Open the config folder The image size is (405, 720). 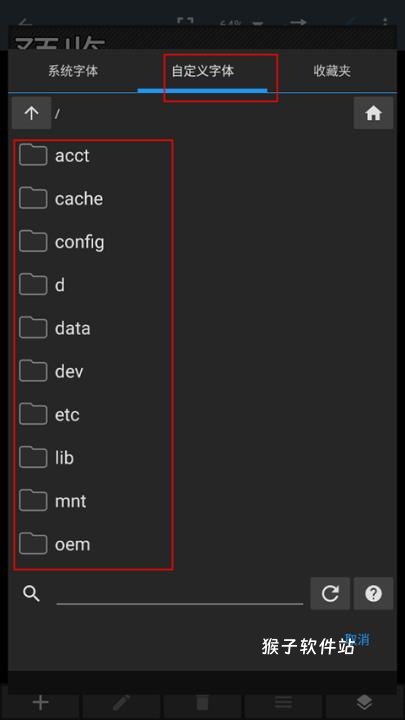pyautogui.click(x=93, y=242)
